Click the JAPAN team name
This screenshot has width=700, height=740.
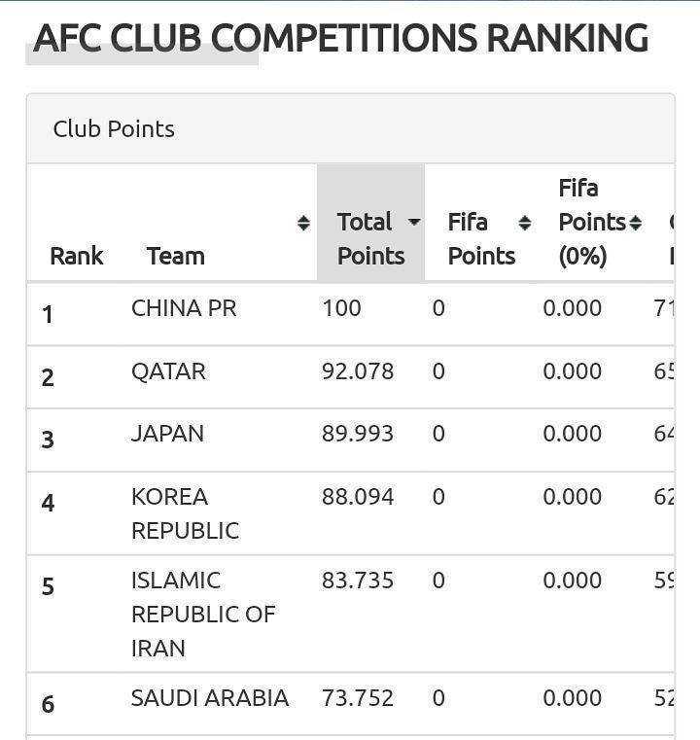click(167, 434)
